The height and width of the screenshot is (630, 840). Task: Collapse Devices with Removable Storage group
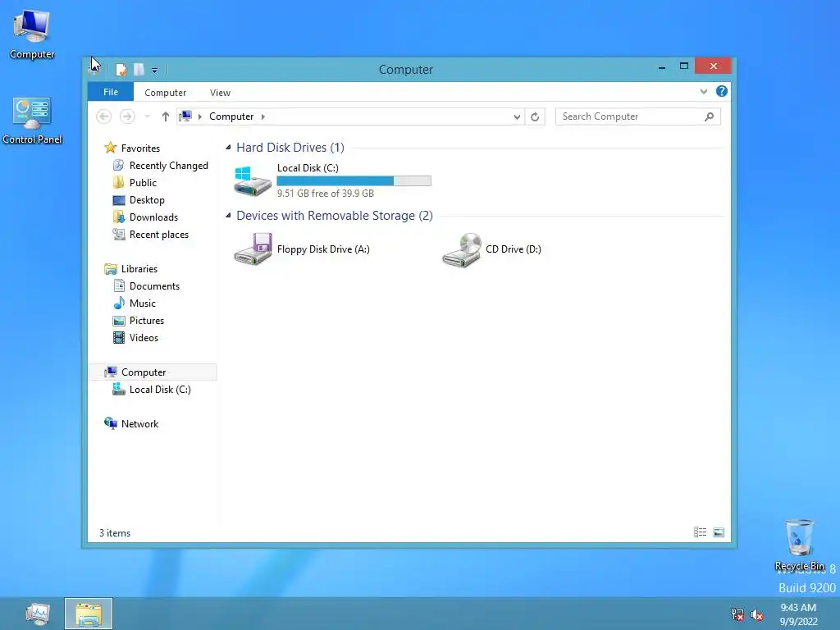228,216
